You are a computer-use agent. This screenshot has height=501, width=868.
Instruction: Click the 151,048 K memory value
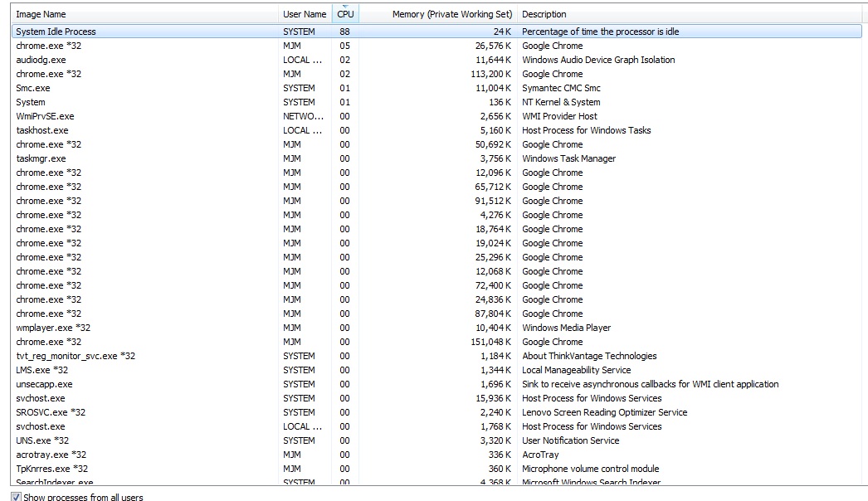[491, 342]
